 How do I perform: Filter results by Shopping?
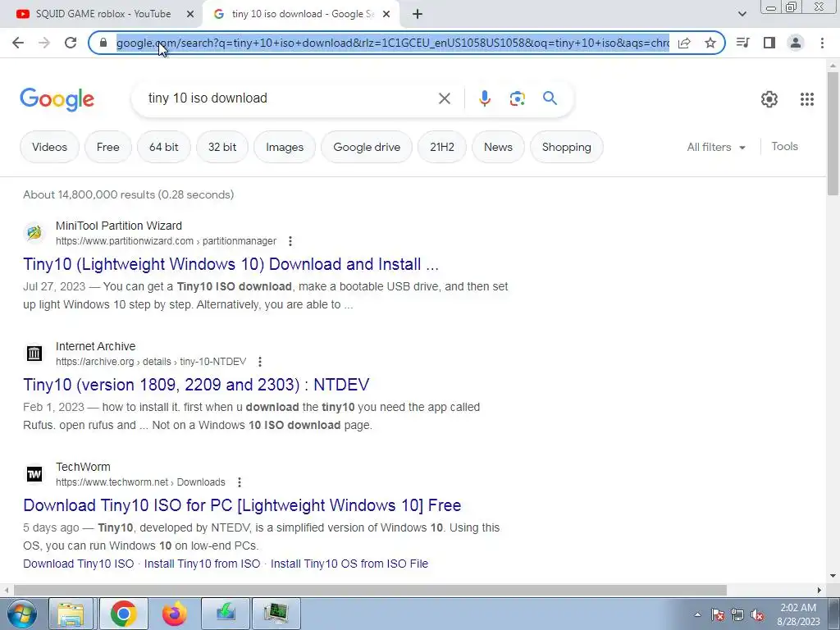pyautogui.click(x=566, y=147)
